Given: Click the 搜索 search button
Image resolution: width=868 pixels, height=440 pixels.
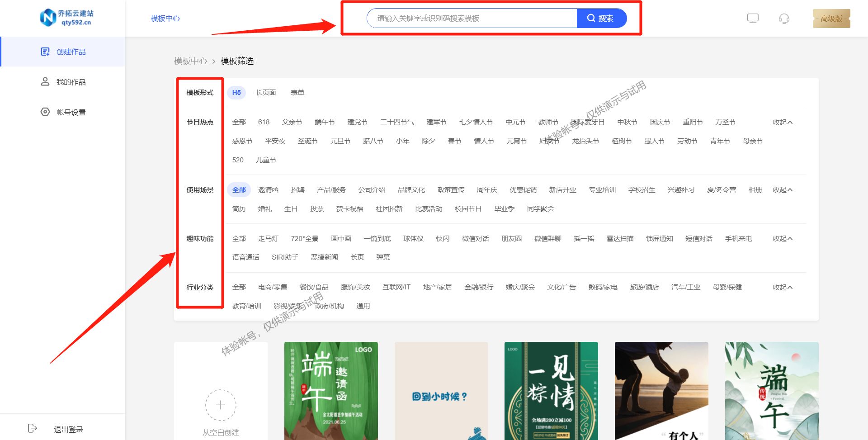Looking at the screenshot, I should (x=602, y=18).
